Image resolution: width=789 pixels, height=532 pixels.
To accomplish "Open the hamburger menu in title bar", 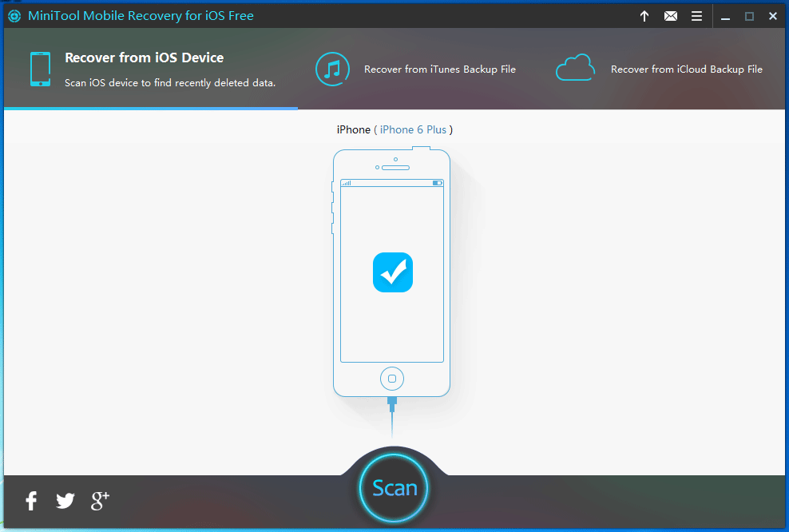I will [x=697, y=16].
